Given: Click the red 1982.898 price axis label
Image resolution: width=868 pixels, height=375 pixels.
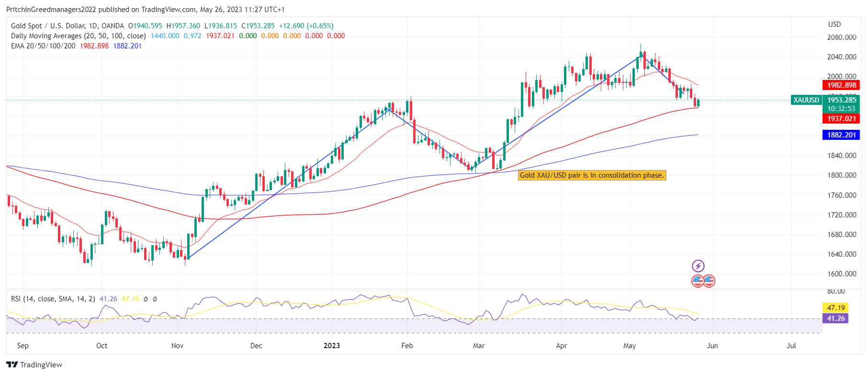Looking at the screenshot, I should pyautogui.click(x=841, y=85).
